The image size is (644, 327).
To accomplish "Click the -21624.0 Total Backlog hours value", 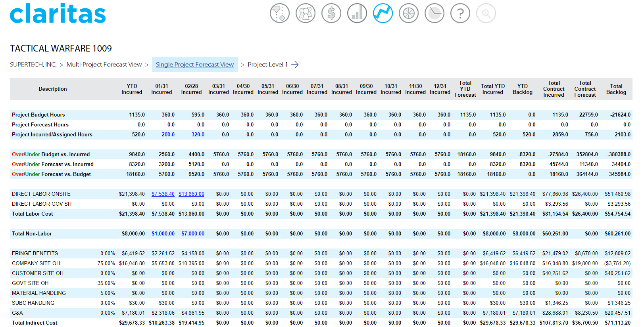I will tap(621, 115).
